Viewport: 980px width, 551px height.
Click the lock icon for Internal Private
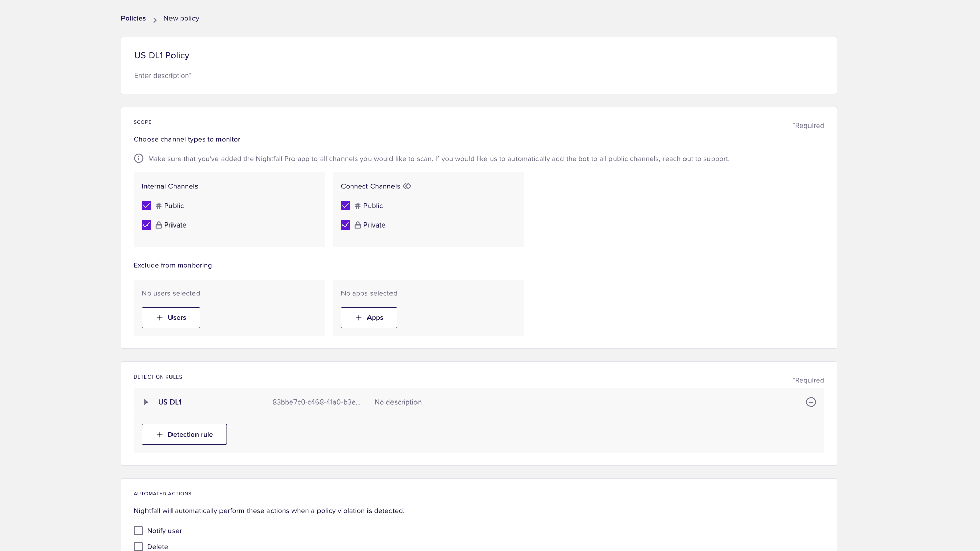click(159, 225)
